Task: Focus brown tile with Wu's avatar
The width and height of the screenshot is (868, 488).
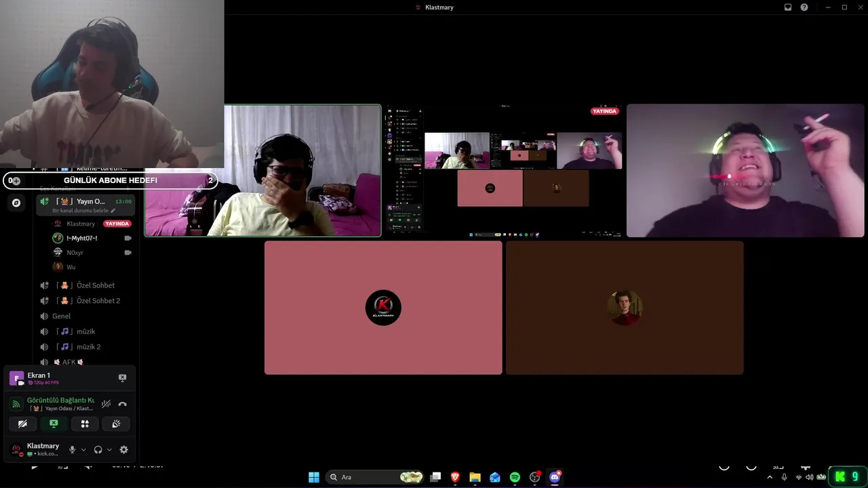Action: [625, 308]
